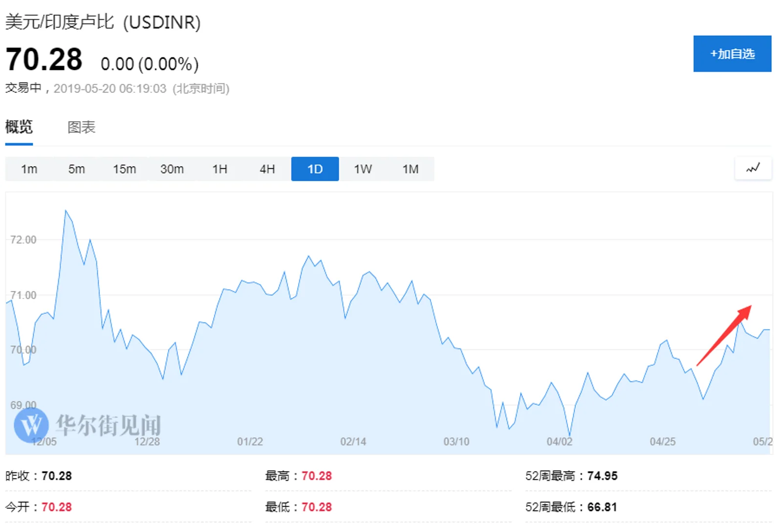Viewport: 782px width, 532px height.
Task: Click the 72.00 y-axis label
Action: (x=23, y=239)
